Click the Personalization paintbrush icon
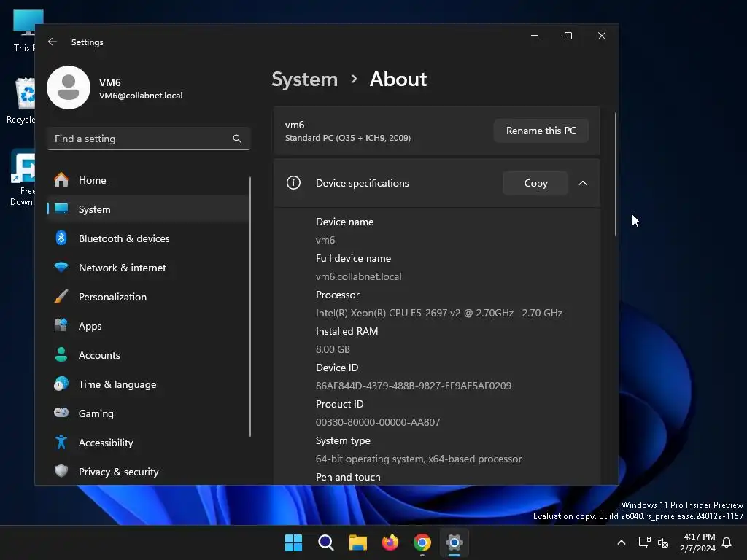Image resolution: width=747 pixels, height=560 pixels. tap(61, 297)
